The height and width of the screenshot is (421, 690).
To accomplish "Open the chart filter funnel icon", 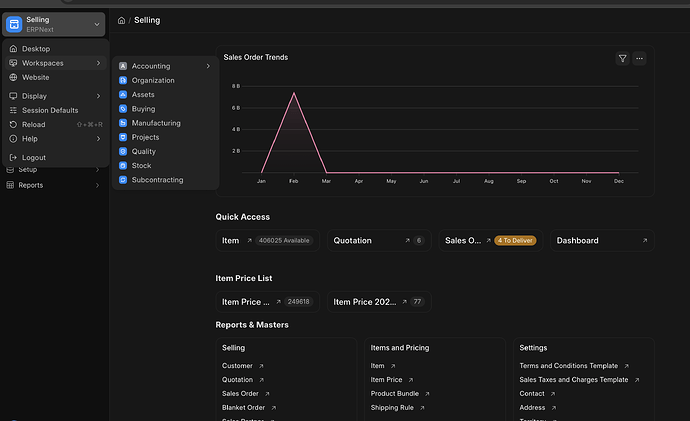I will (x=622, y=58).
